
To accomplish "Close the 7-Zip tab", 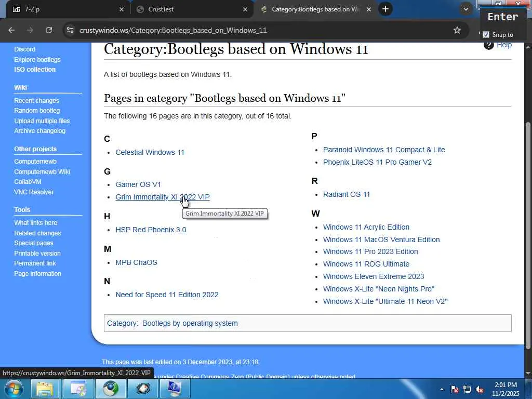I will (x=122, y=9).
